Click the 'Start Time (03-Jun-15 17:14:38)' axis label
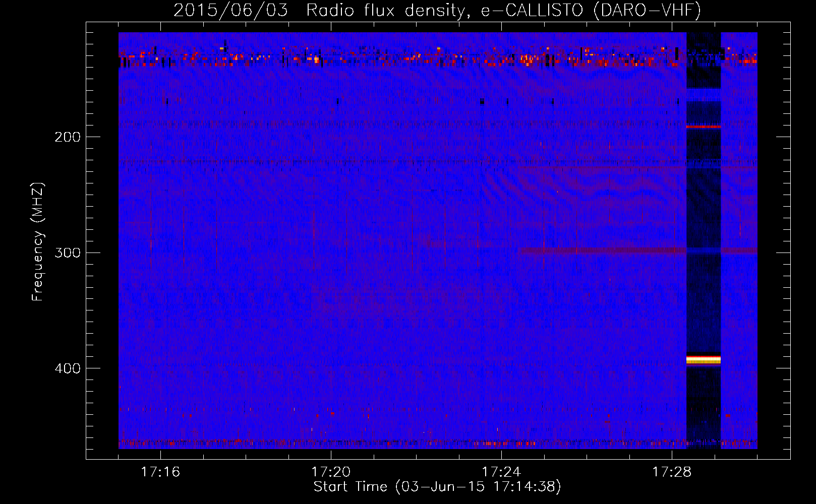The width and height of the screenshot is (816, 504). (x=437, y=487)
